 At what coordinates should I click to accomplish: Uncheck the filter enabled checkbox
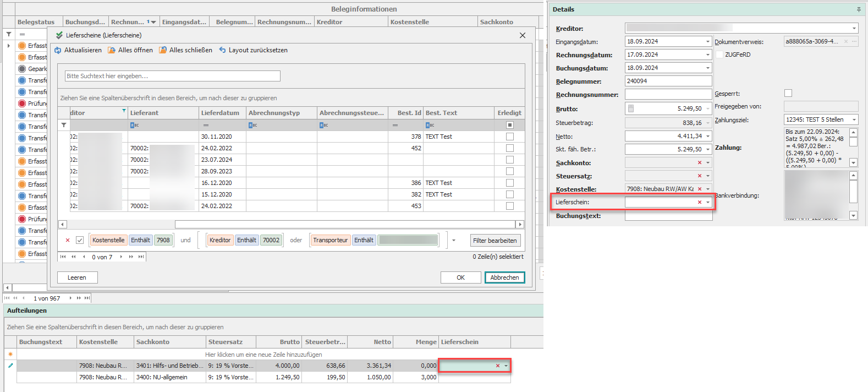(x=80, y=240)
